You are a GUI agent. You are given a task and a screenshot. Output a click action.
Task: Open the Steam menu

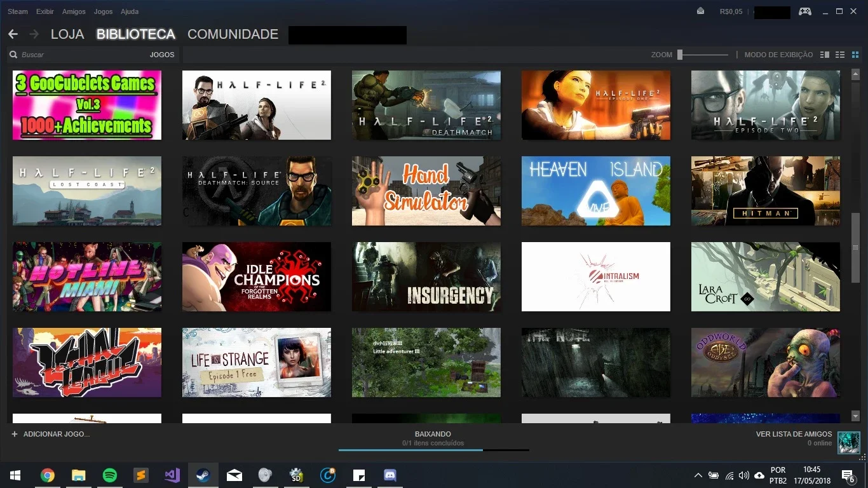coord(18,11)
